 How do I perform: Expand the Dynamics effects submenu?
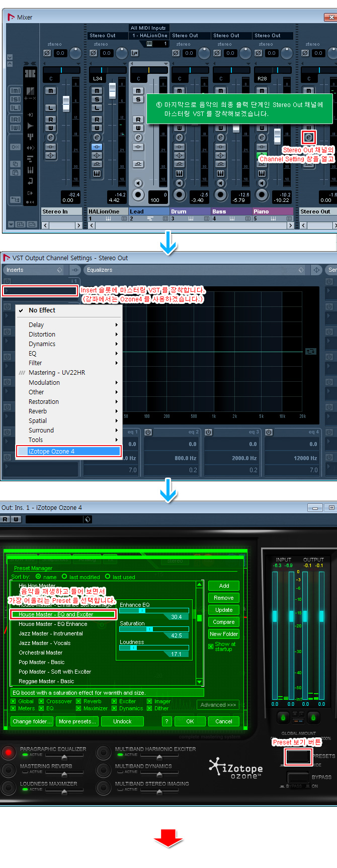[x=68, y=344]
